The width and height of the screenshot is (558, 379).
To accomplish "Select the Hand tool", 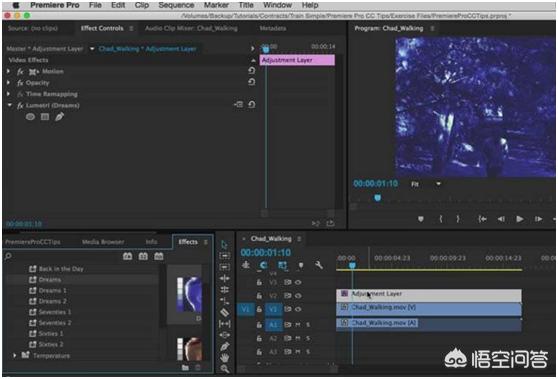I will [x=225, y=358].
